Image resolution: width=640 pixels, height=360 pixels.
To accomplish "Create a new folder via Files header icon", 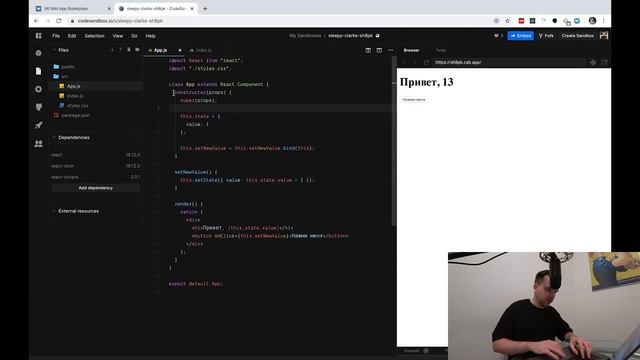I will pyautogui.click(x=137, y=50).
